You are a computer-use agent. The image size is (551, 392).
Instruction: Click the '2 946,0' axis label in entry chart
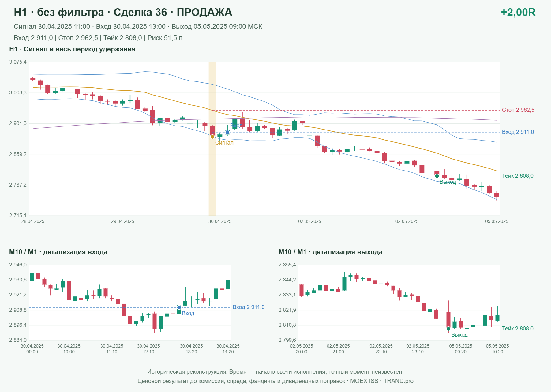click(x=18, y=265)
